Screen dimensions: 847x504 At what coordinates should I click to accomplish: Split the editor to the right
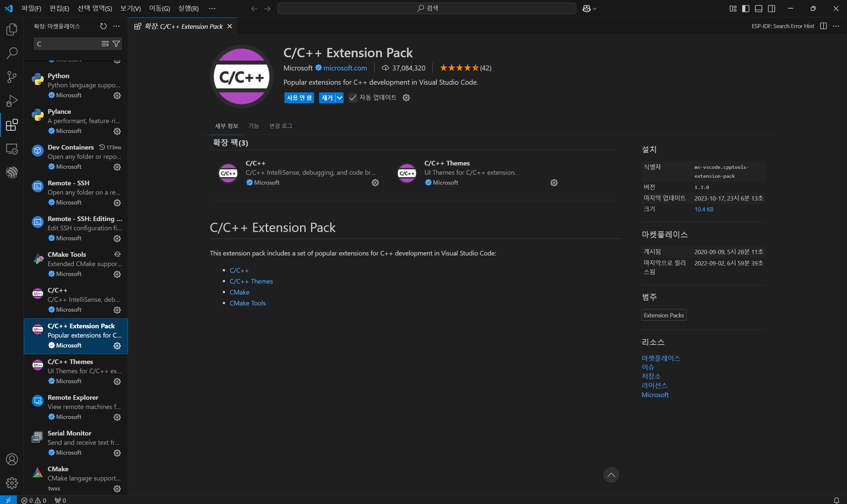pos(823,26)
